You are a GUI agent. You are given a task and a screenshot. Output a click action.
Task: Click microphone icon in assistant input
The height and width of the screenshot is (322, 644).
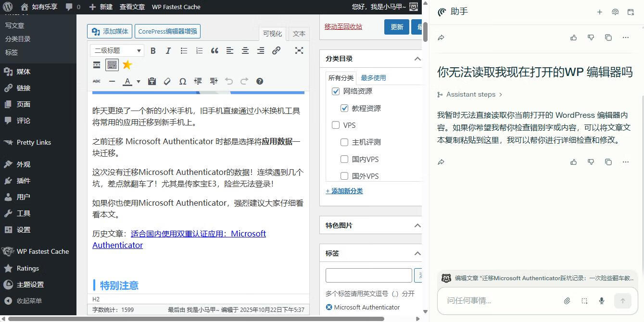[601, 301]
